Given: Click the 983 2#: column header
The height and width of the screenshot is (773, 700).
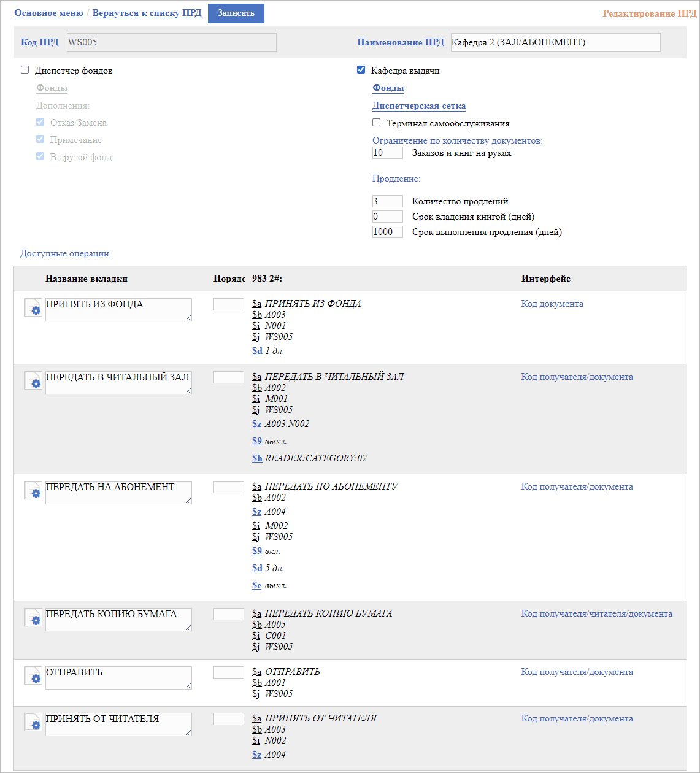Looking at the screenshot, I should (267, 279).
